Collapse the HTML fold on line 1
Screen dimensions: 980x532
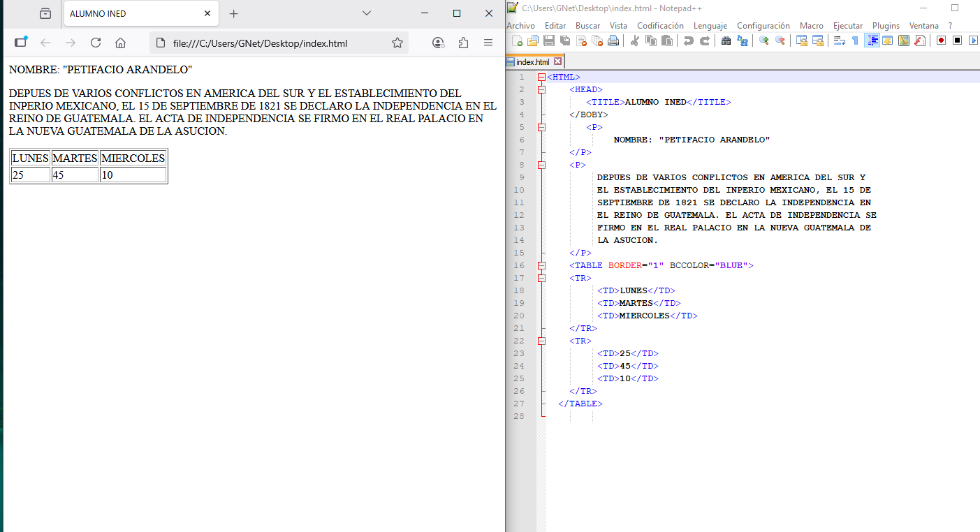pos(541,77)
